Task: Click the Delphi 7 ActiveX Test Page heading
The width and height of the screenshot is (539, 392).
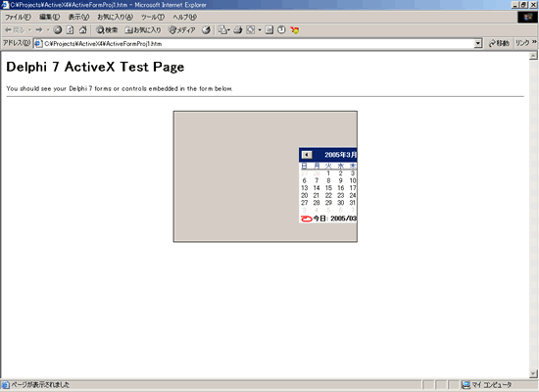Action: point(95,67)
